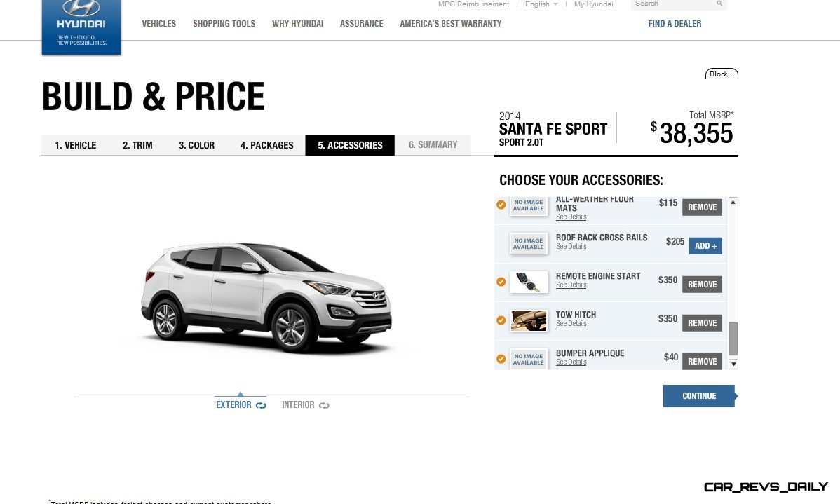This screenshot has height=504, width=840.
Task: See details for All-Weather Floor Mats
Action: 571,217
